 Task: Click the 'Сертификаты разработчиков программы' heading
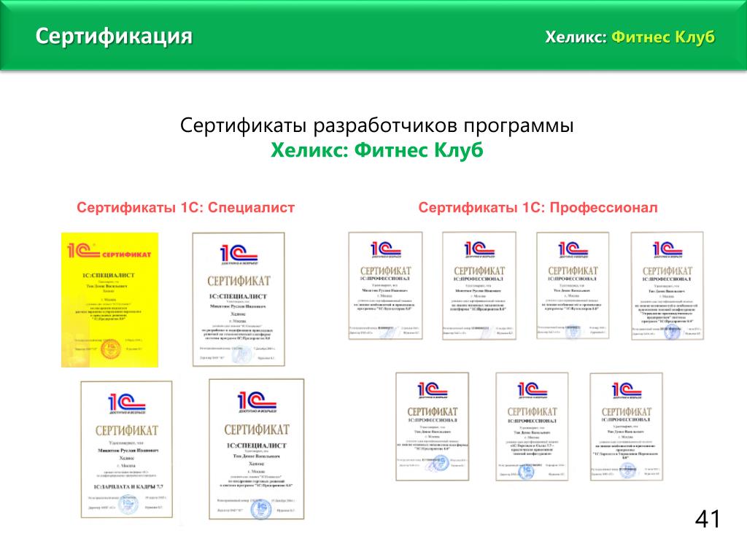point(377,125)
